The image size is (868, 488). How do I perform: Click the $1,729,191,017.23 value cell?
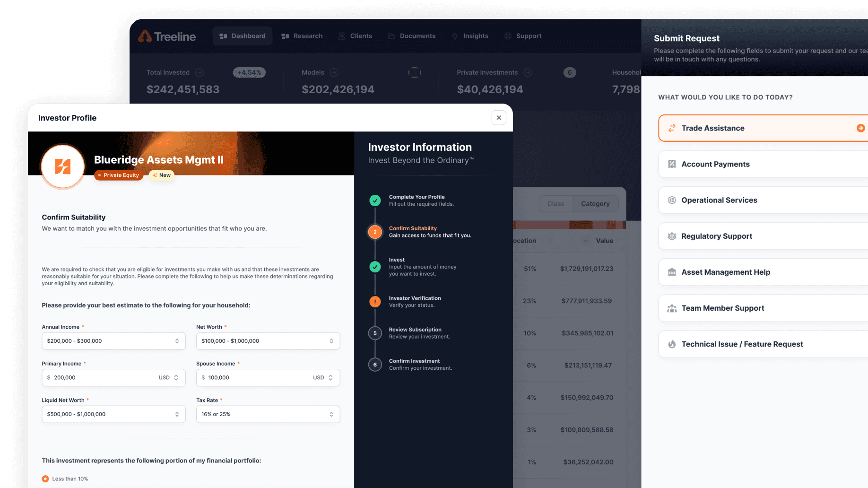click(x=587, y=269)
